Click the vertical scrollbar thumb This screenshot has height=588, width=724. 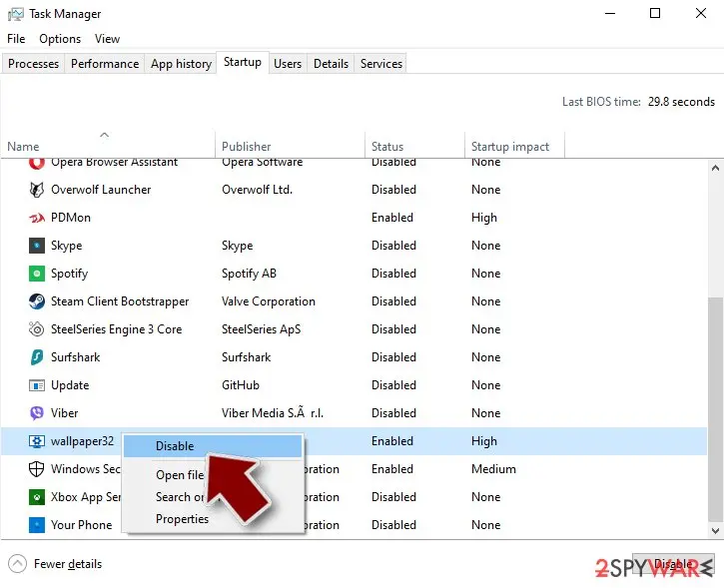click(715, 408)
